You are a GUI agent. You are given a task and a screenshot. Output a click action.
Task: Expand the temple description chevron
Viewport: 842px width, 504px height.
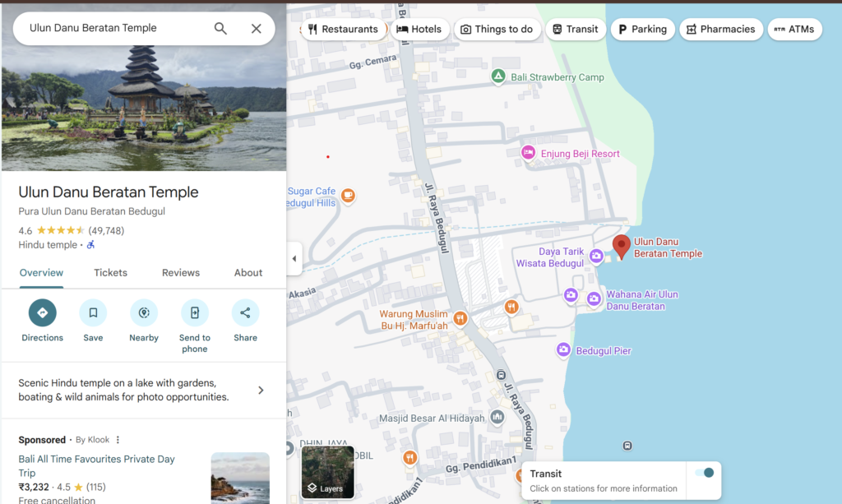tap(261, 390)
